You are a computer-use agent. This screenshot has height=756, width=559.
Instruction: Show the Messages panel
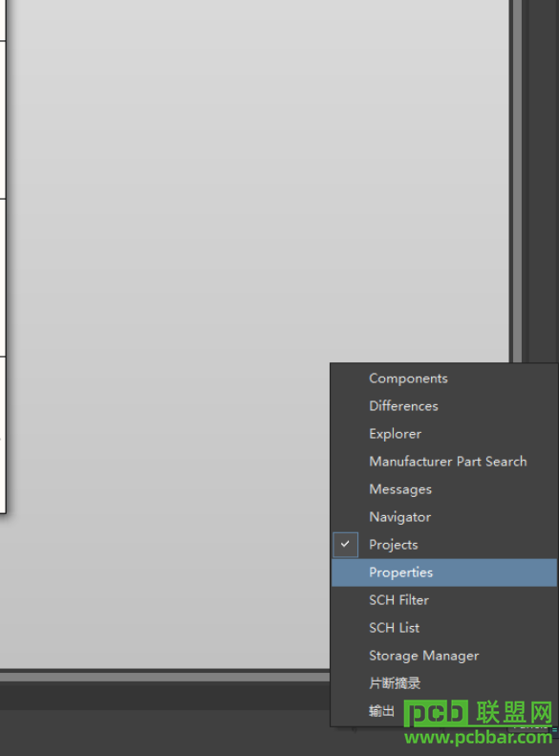(443, 489)
